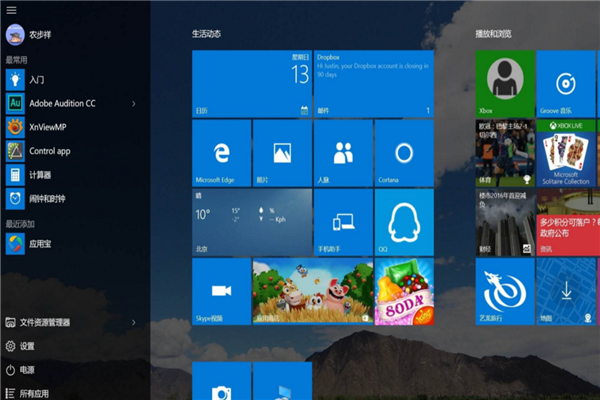Open the red 资讯 news tile

coord(568,222)
